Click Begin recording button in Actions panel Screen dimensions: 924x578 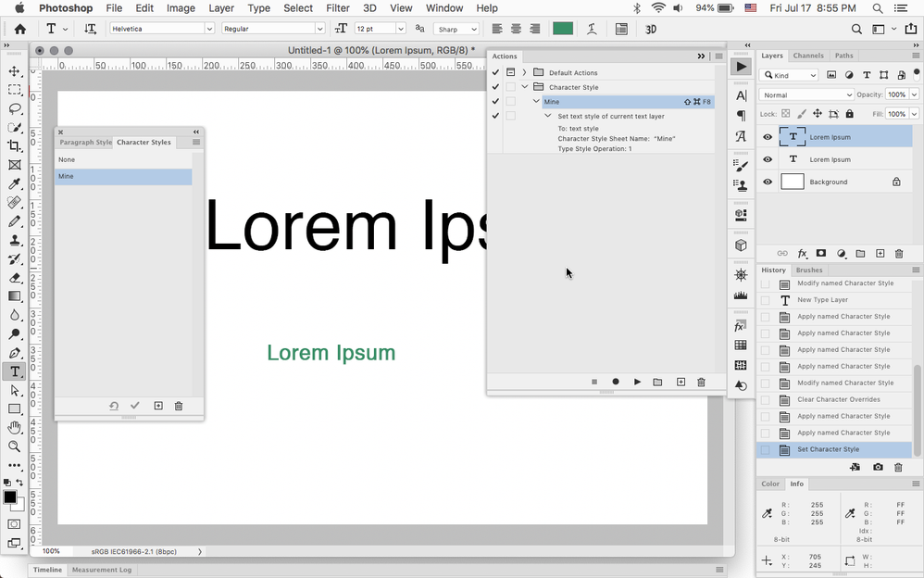pyautogui.click(x=616, y=382)
